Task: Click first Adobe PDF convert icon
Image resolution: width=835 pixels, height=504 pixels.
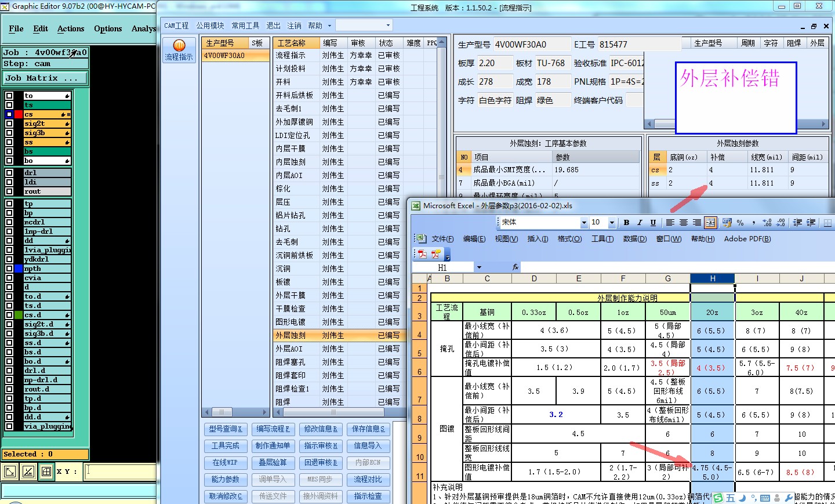Action: [x=422, y=254]
